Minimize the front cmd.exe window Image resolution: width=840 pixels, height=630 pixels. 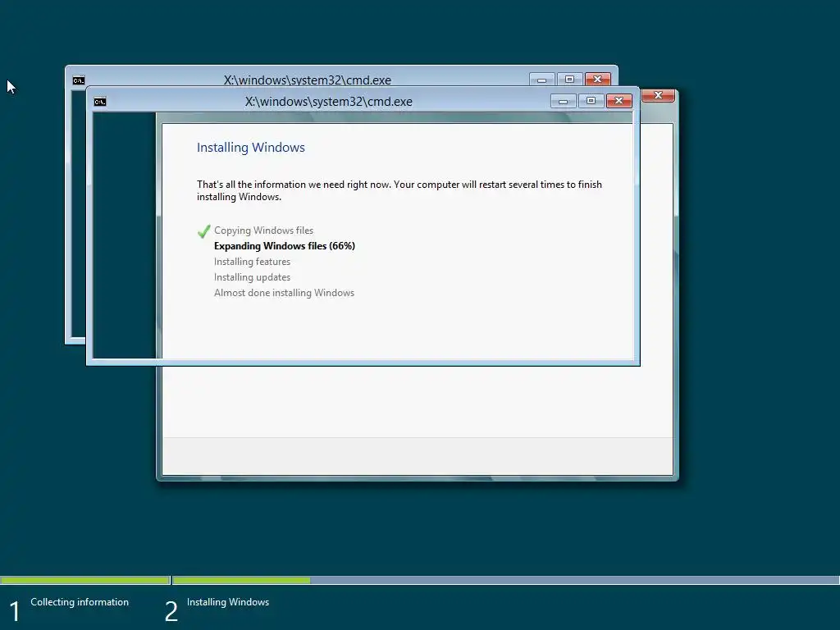pos(563,101)
